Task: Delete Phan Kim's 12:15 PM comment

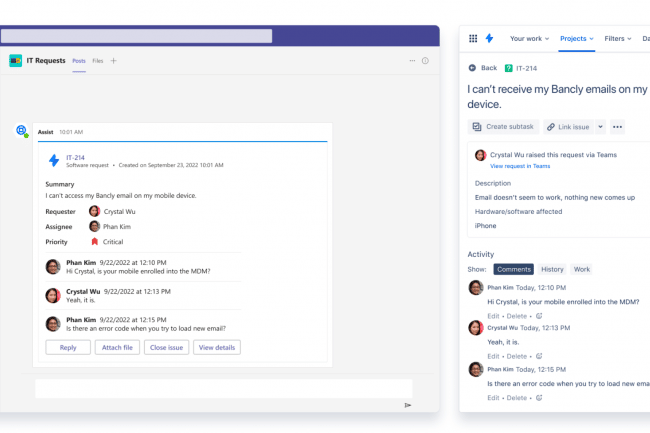Action: click(517, 398)
